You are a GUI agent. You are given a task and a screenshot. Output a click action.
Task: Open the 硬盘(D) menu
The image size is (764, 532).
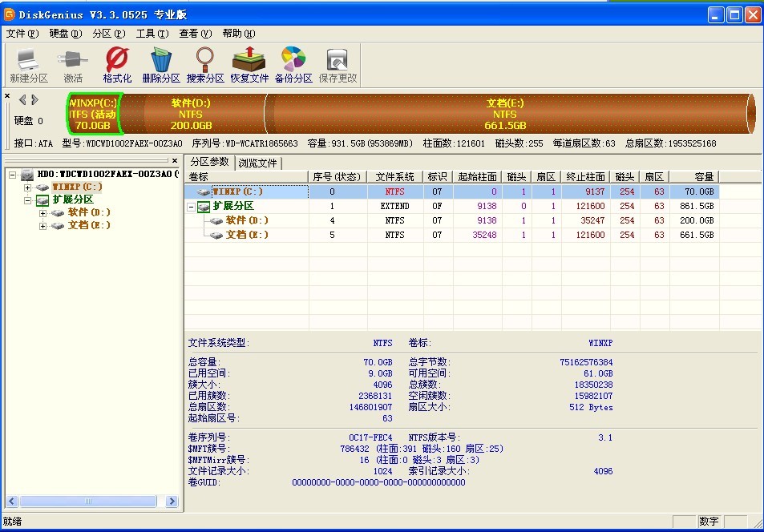65,34
